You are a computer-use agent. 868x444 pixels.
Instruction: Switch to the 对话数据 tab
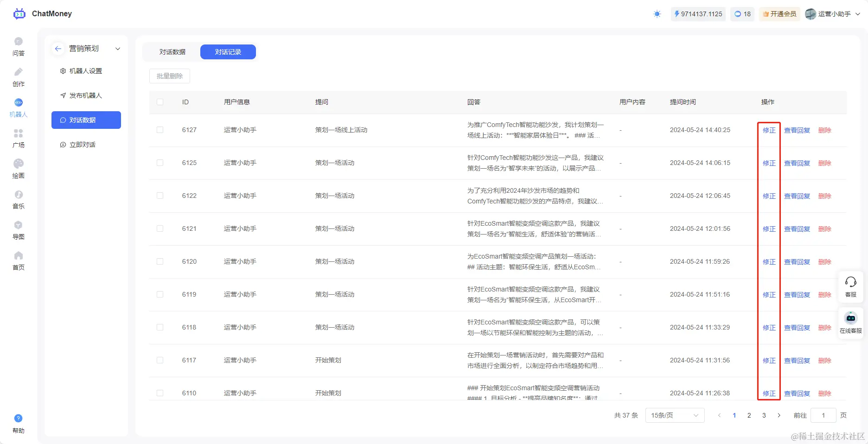172,52
